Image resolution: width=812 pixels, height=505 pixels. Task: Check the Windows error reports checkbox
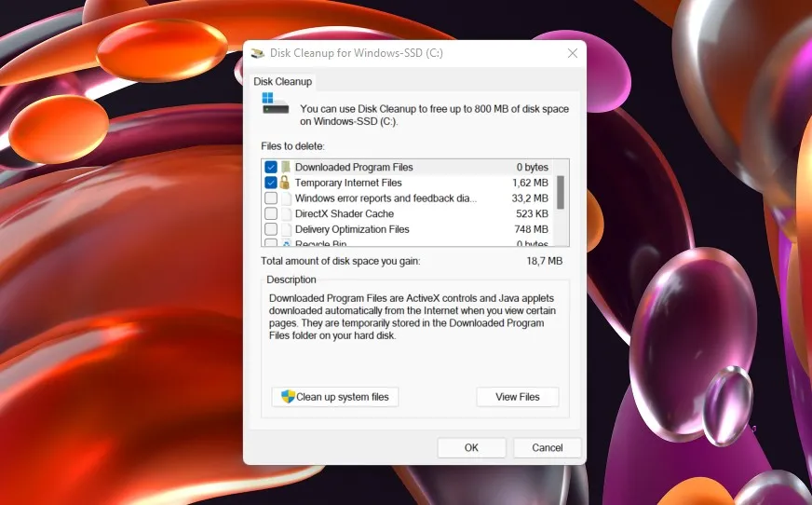[271, 198]
